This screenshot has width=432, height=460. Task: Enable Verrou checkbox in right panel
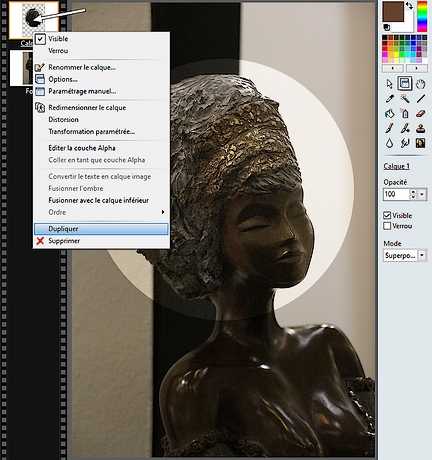coord(387,226)
